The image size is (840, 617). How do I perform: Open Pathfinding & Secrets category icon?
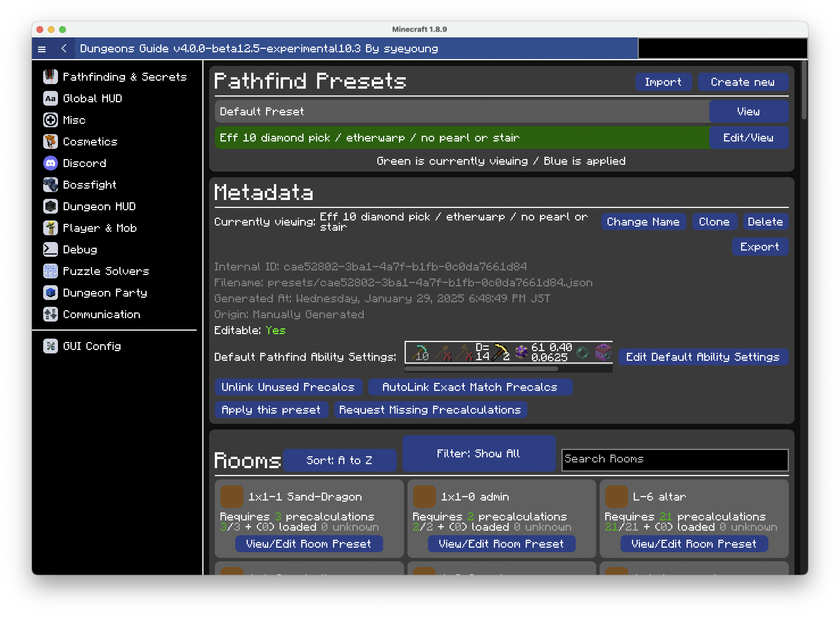tap(51, 77)
